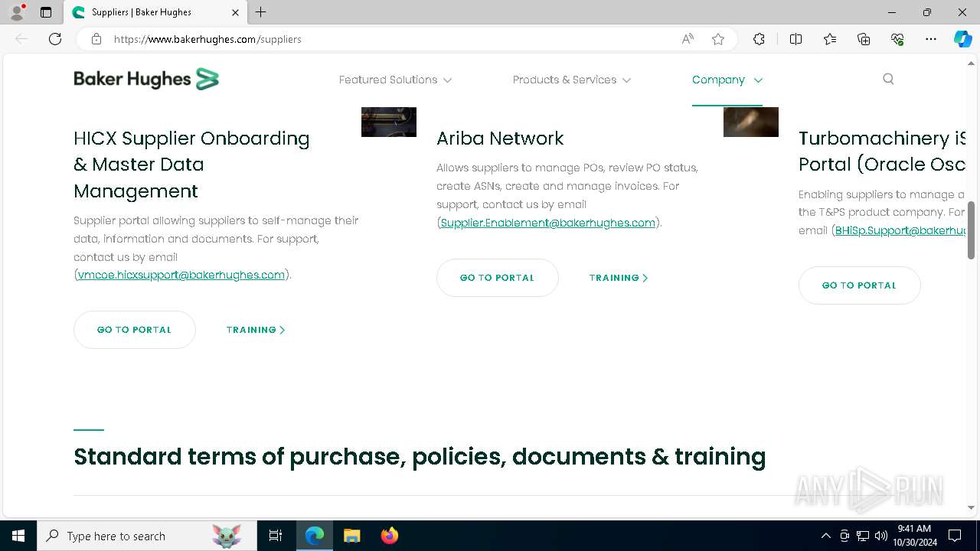Click the taskbar search box

pyautogui.click(x=147, y=536)
